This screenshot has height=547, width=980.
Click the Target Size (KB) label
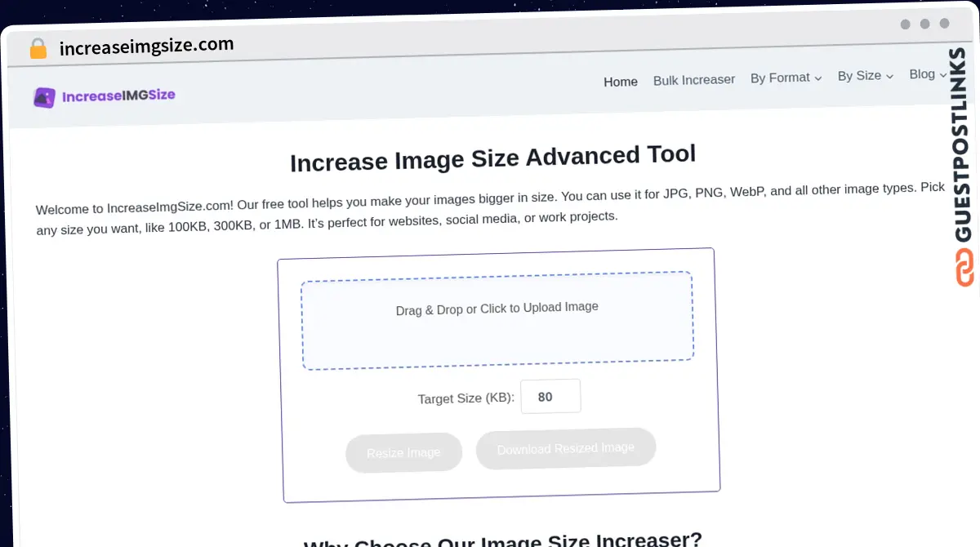coord(466,398)
